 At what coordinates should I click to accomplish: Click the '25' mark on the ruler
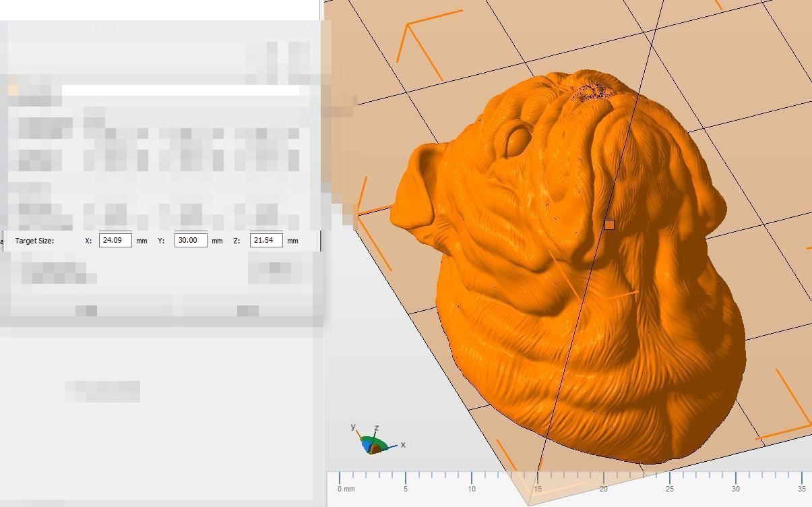click(x=670, y=489)
